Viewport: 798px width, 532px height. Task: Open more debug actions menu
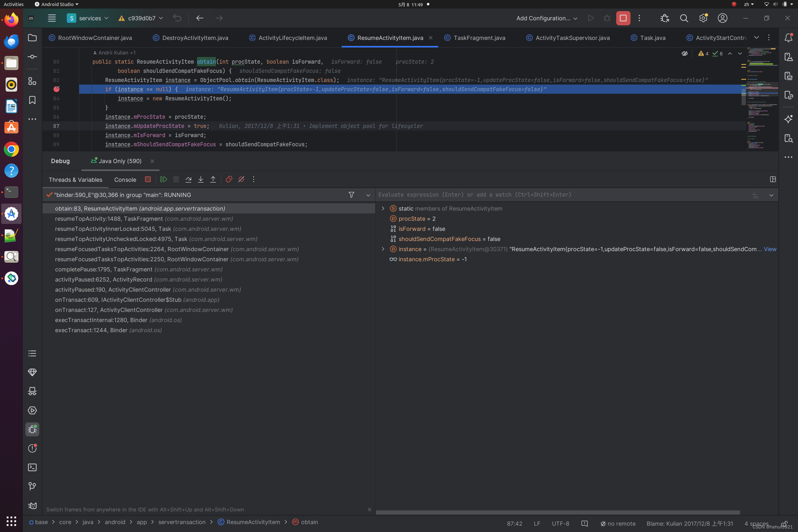tap(253, 180)
